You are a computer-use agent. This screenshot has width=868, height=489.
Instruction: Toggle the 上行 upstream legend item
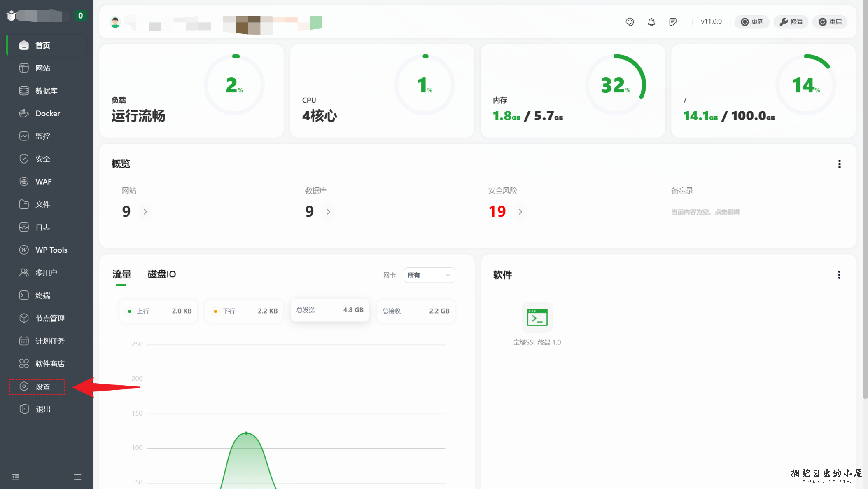pyautogui.click(x=142, y=311)
